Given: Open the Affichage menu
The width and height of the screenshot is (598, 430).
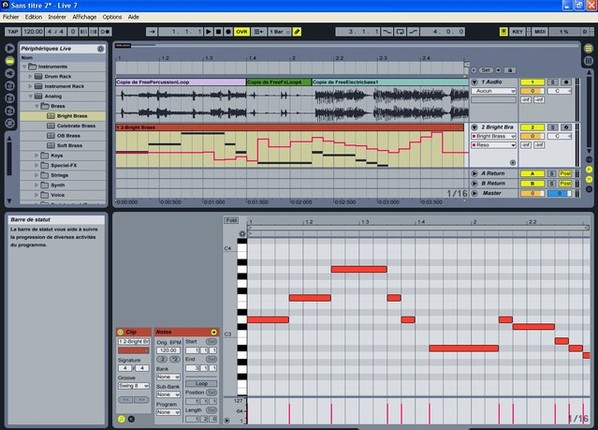Looking at the screenshot, I should pos(84,17).
